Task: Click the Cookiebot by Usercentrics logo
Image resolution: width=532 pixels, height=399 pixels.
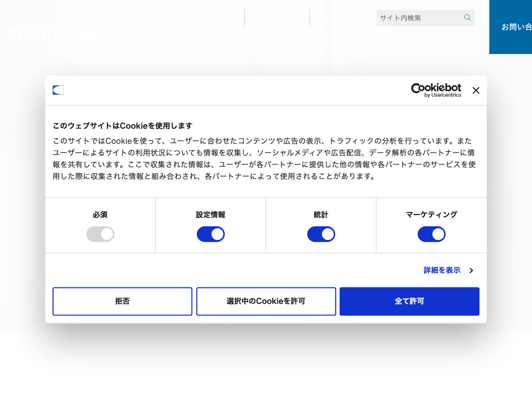Action: pos(436,90)
